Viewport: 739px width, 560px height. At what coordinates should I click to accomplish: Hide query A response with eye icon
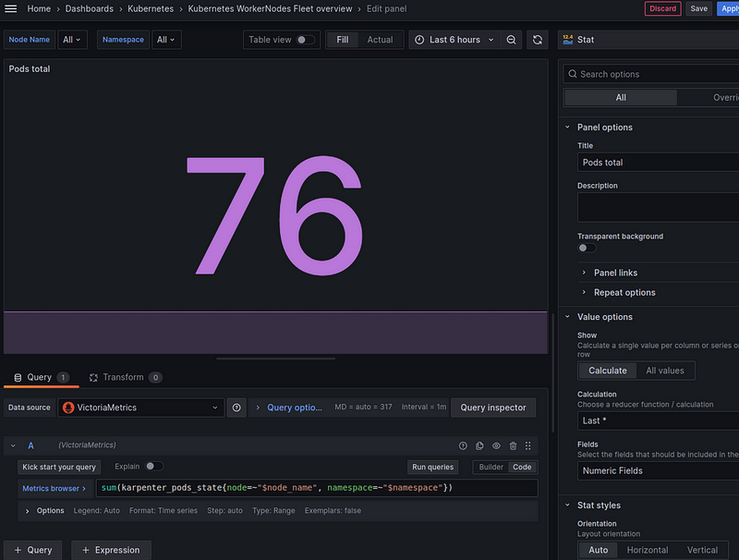tap(496, 445)
